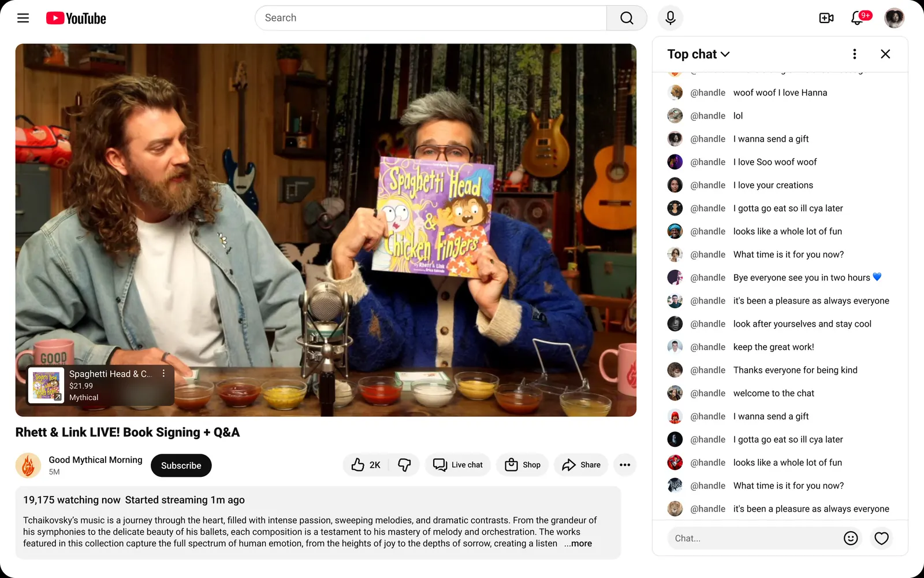Click the Search input field

click(x=431, y=18)
